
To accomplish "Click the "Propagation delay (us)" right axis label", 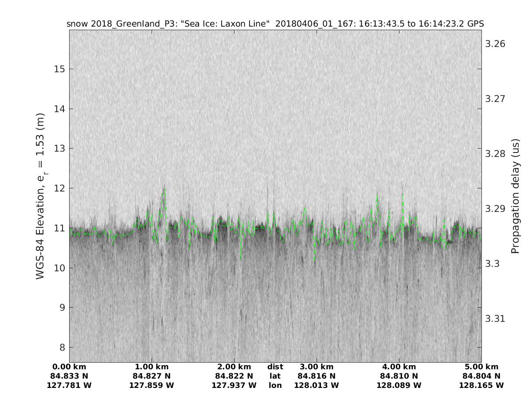I will 515,196.
